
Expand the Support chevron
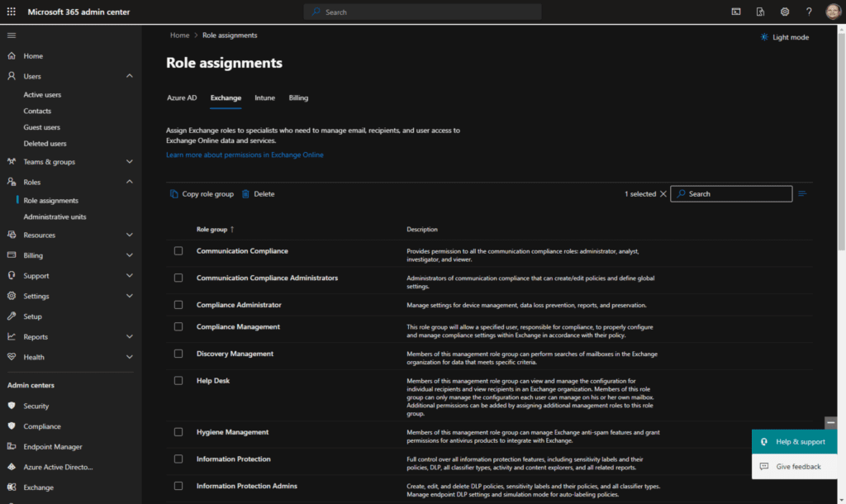[x=130, y=275]
